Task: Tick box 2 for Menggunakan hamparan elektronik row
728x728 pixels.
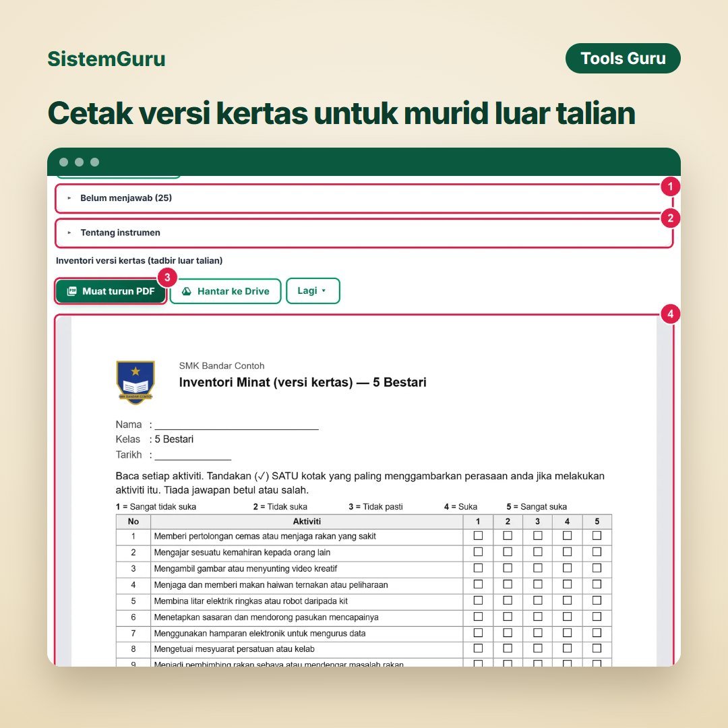Action: [508, 633]
